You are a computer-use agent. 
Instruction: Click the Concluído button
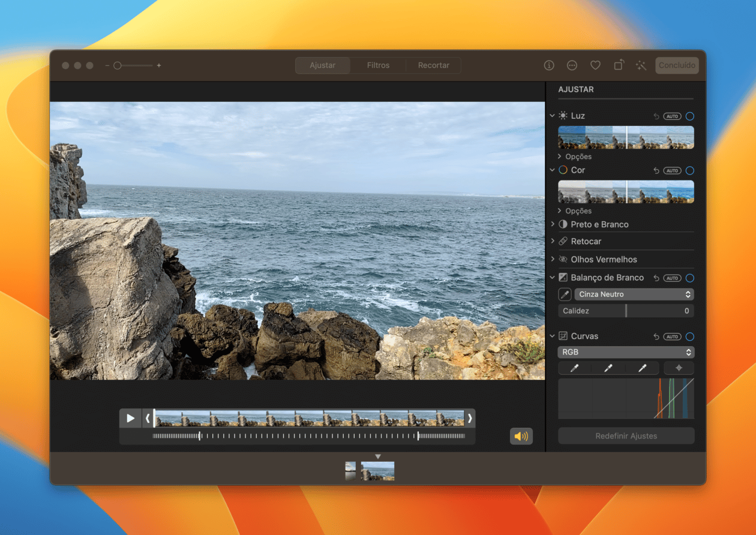[x=677, y=65]
